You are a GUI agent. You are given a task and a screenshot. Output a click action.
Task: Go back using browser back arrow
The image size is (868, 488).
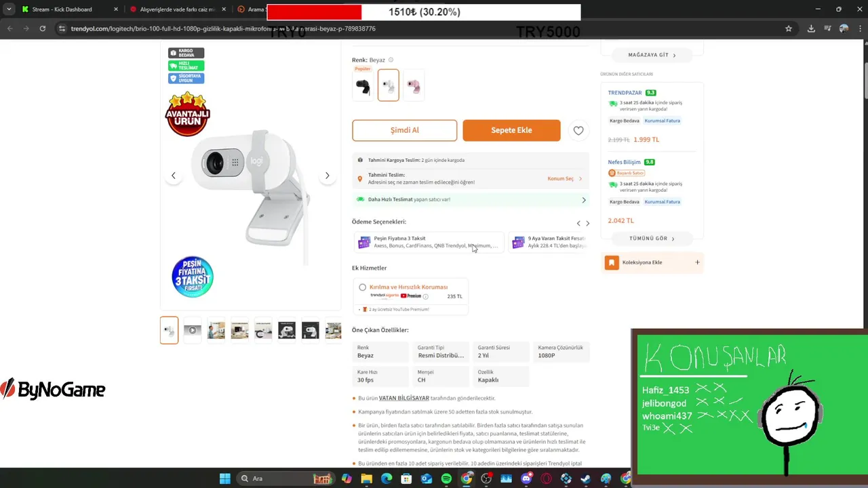pos(10,28)
